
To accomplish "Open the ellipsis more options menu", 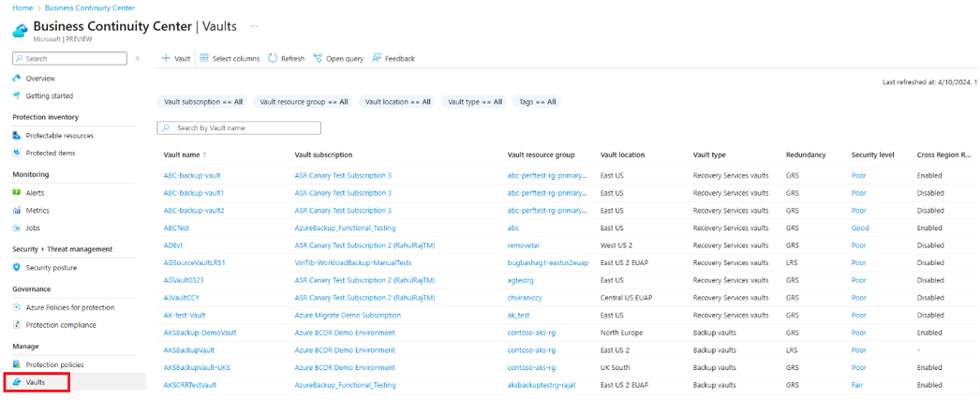I will (x=254, y=26).
